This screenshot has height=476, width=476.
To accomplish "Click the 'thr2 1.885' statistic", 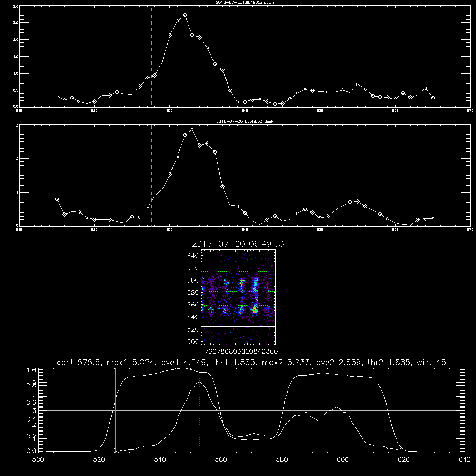I will (389, 362).
